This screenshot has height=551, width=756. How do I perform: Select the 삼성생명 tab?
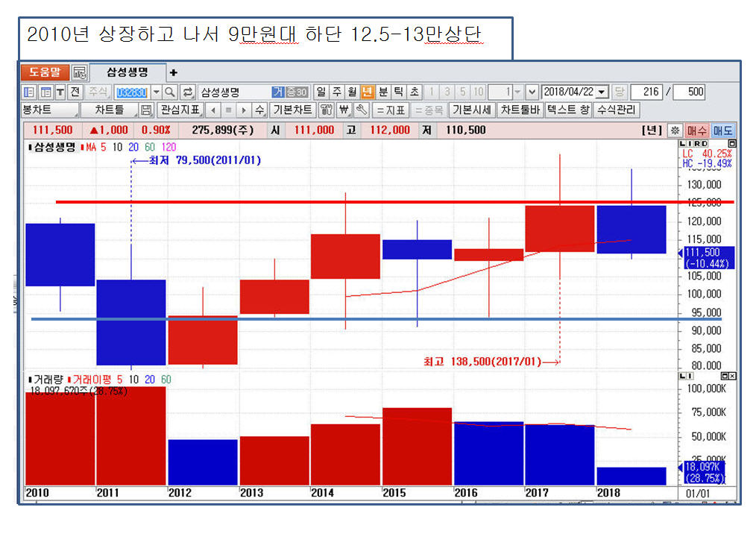point(127,72)
